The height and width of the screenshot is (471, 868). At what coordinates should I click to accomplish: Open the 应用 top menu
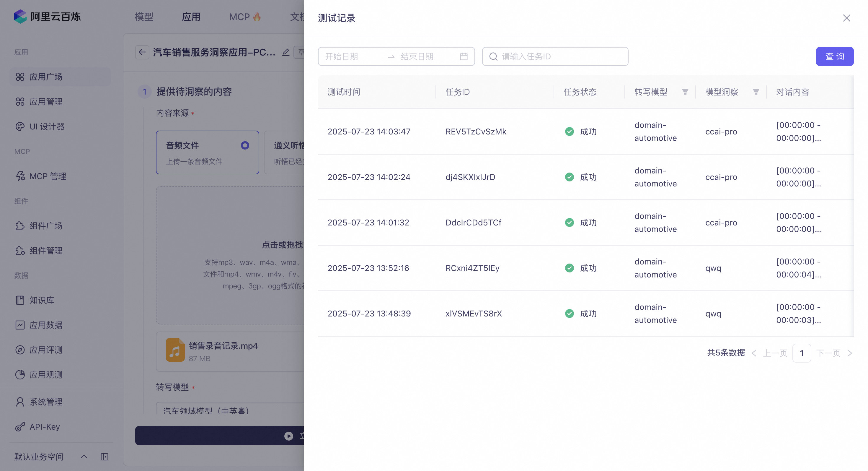[x=191, y=17]
